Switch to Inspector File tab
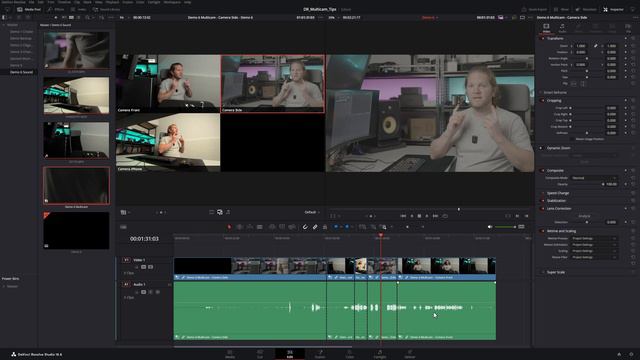Screen dimensions: 640x360 pos(628,28)
